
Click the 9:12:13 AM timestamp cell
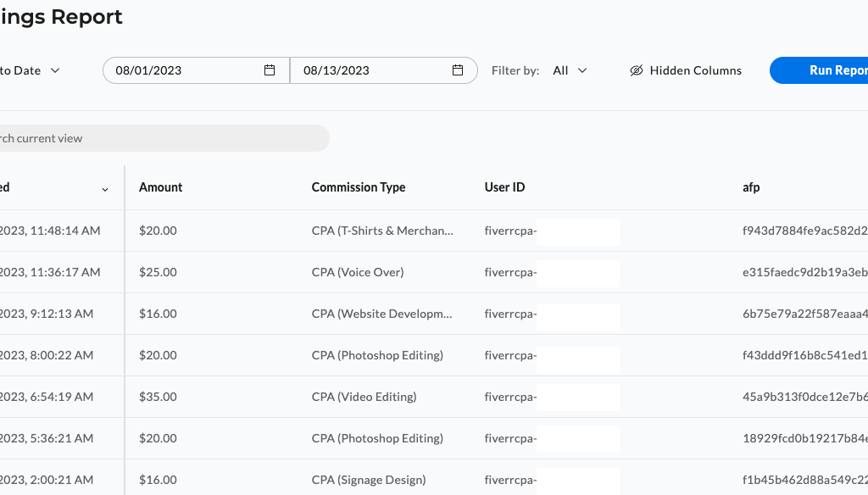(47, 314)
